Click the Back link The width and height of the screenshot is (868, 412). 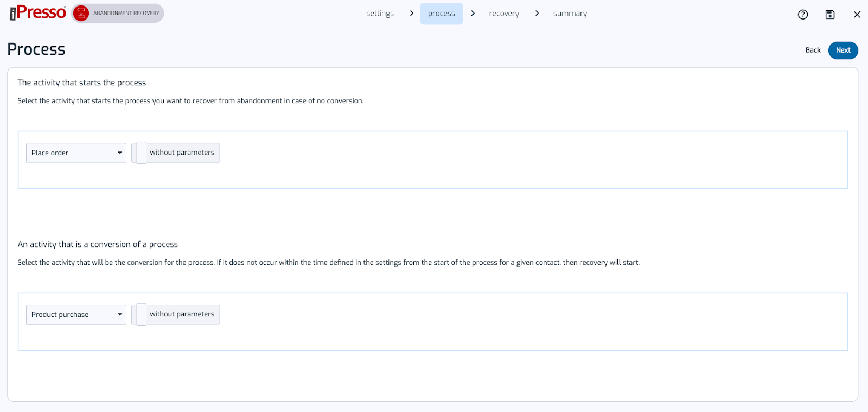(x=813, y=50)
